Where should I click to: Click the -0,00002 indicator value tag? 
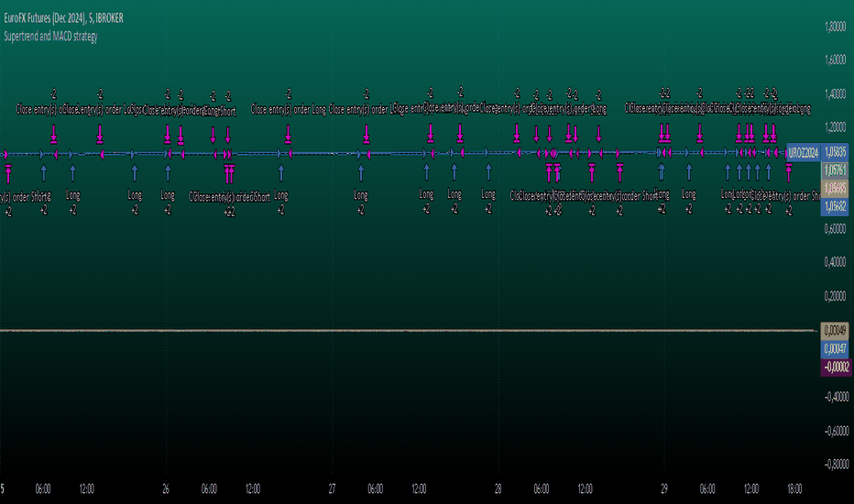tap(836, 367)
